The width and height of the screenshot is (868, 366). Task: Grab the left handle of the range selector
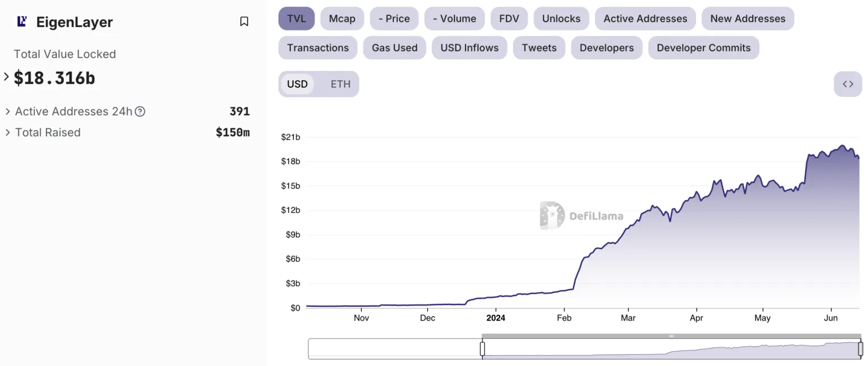pyautogui.click(x=482, y=348)
